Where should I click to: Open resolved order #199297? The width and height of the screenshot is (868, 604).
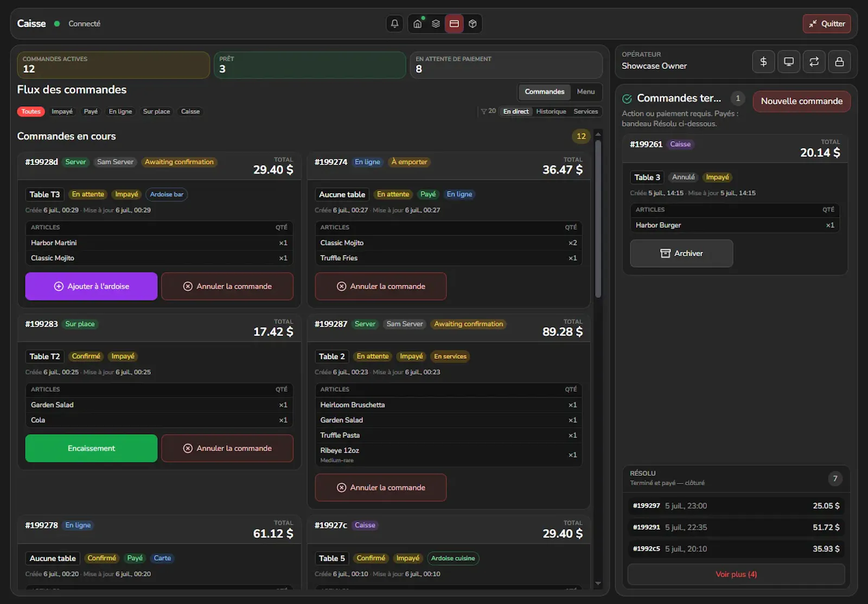[x=736, y=506]
